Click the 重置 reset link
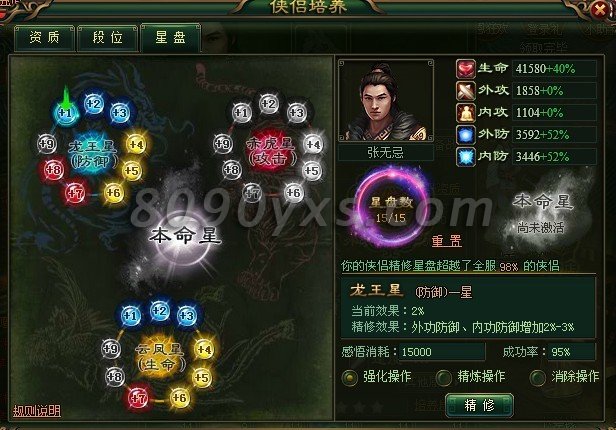 pyautogui.click(x=447, y=241)
